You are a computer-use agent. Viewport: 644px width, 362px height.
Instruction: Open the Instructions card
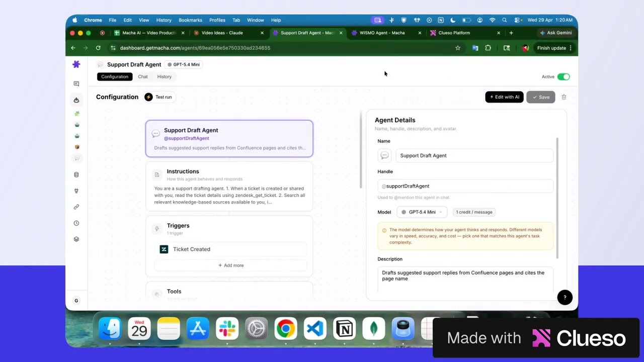pos(229,187)
